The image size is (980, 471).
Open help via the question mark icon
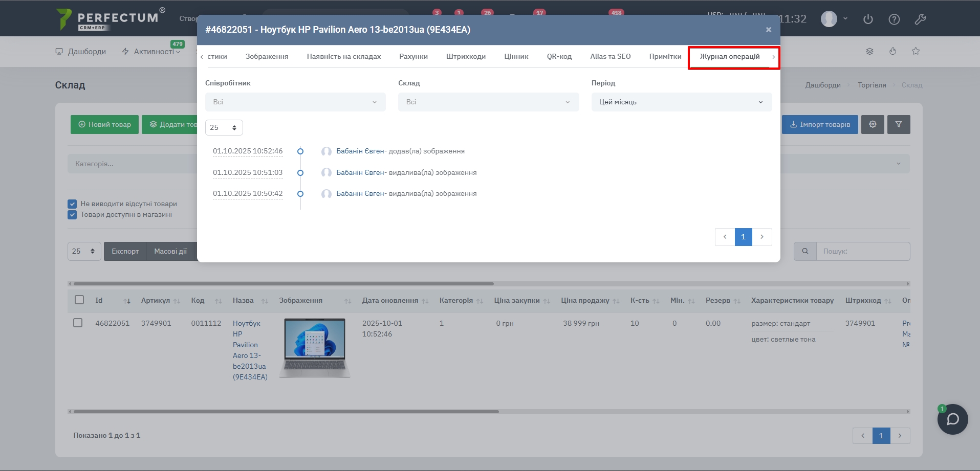pyautogui.click(x=894, y=19)
